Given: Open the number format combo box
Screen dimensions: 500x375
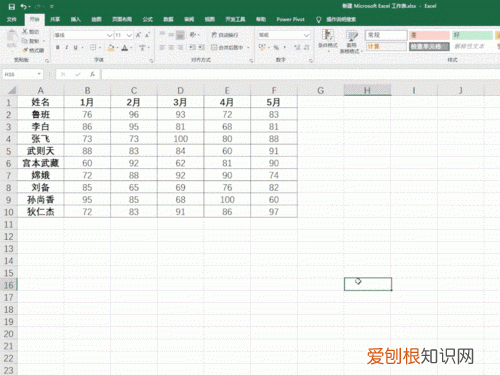Looking at the screenshot, I should click(284, 35).
